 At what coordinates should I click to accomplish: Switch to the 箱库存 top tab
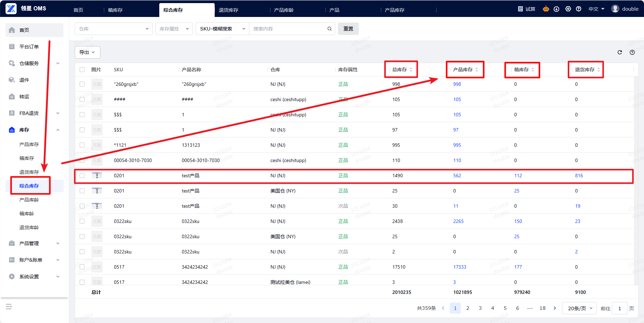(115, 10)
